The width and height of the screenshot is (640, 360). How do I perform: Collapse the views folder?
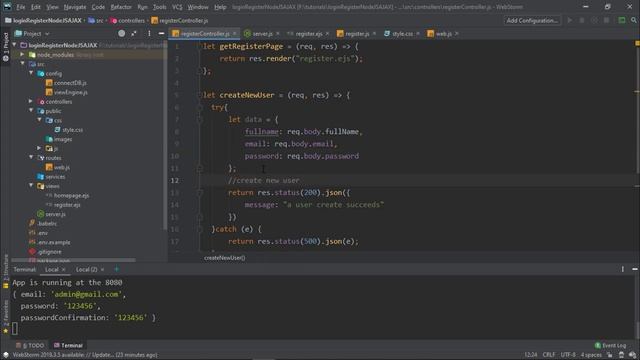[x=31, y=185]
